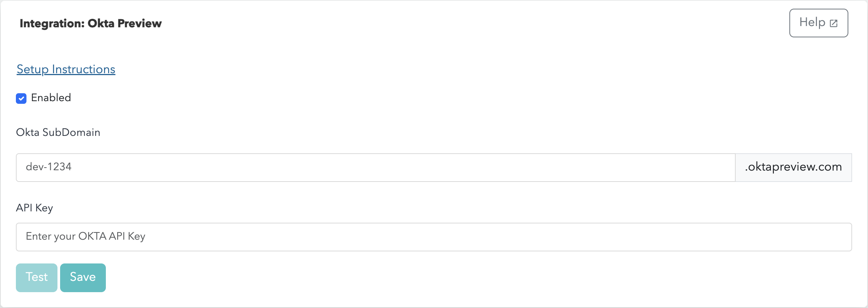Focus the API Key input field
This screenshot has height=308, width=868.
pyautogui.click(x=434, y=237)
